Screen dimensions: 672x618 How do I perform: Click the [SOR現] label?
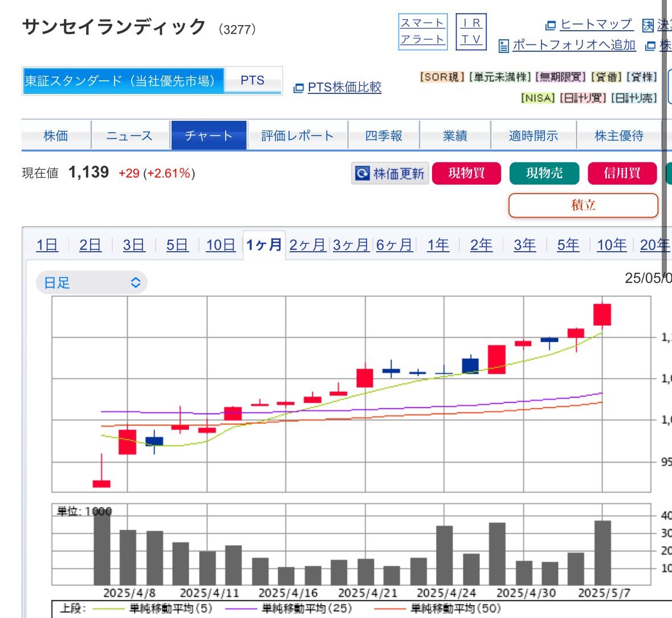442,77
